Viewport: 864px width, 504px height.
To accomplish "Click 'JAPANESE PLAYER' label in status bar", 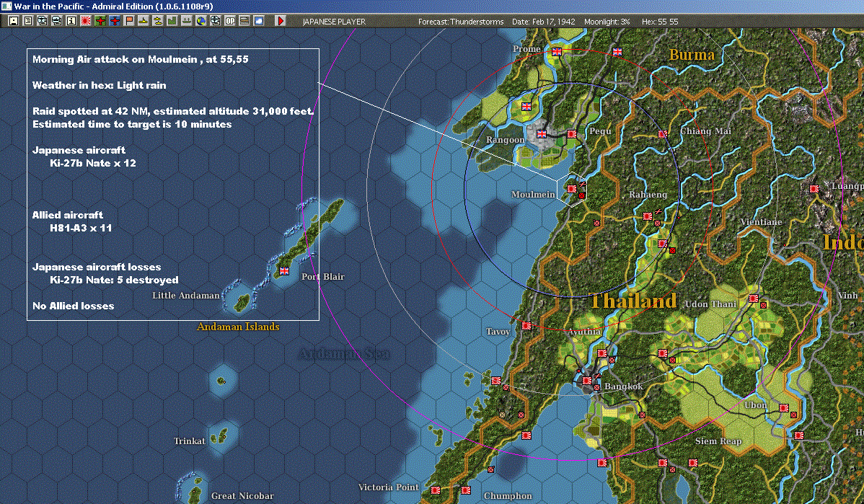I will 334,22.
